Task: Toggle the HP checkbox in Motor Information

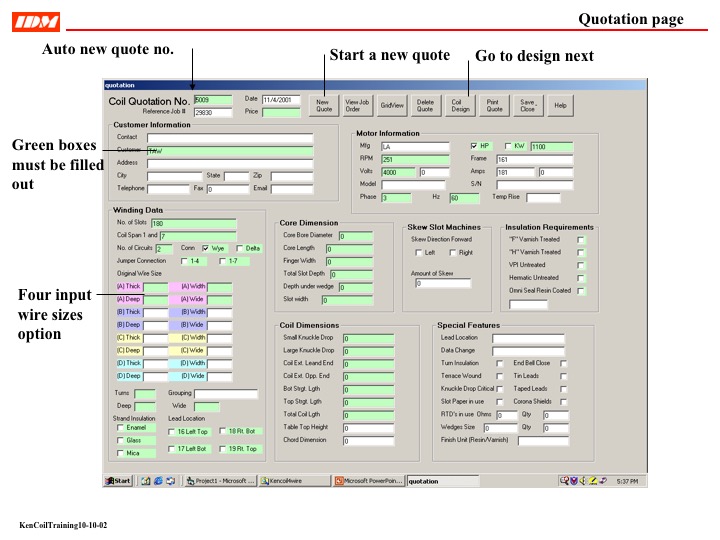Action: tap(474, 146)
